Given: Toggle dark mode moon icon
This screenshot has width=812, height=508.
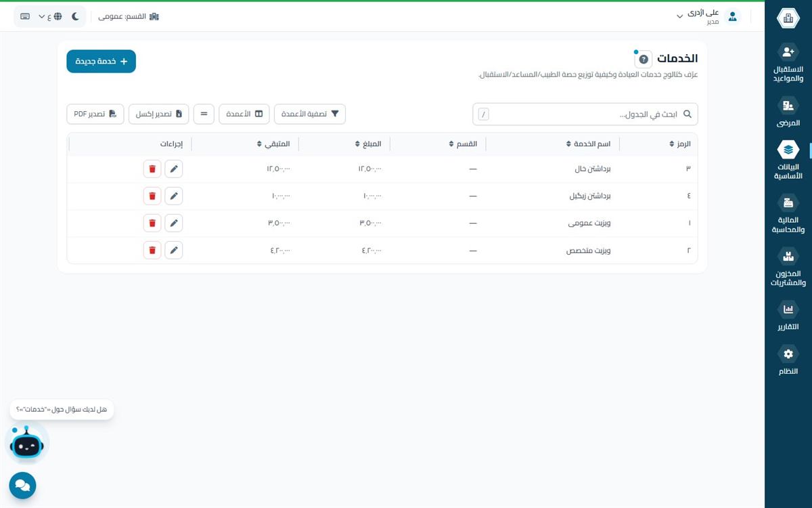Looking at the screenshot, I should (75, 16).
